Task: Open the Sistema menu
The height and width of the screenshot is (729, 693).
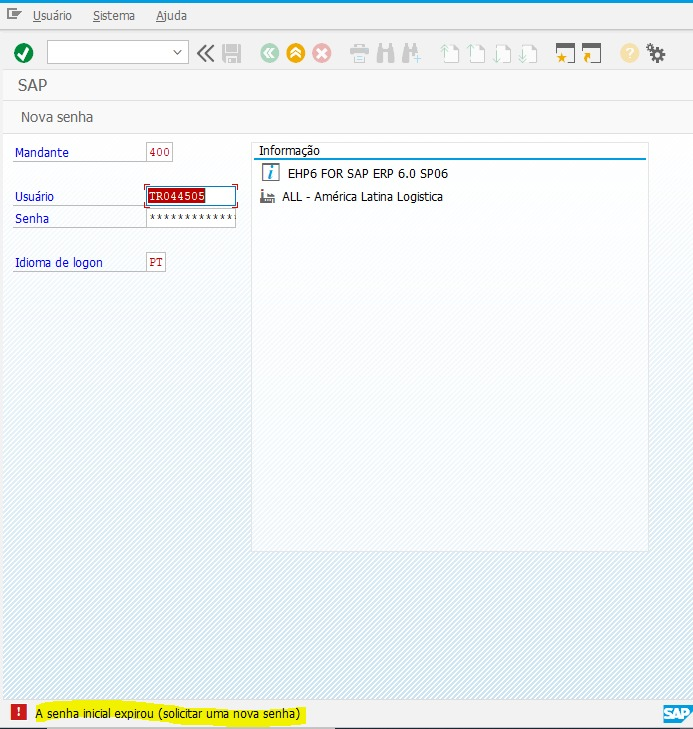Action: [x=114, y=16]
